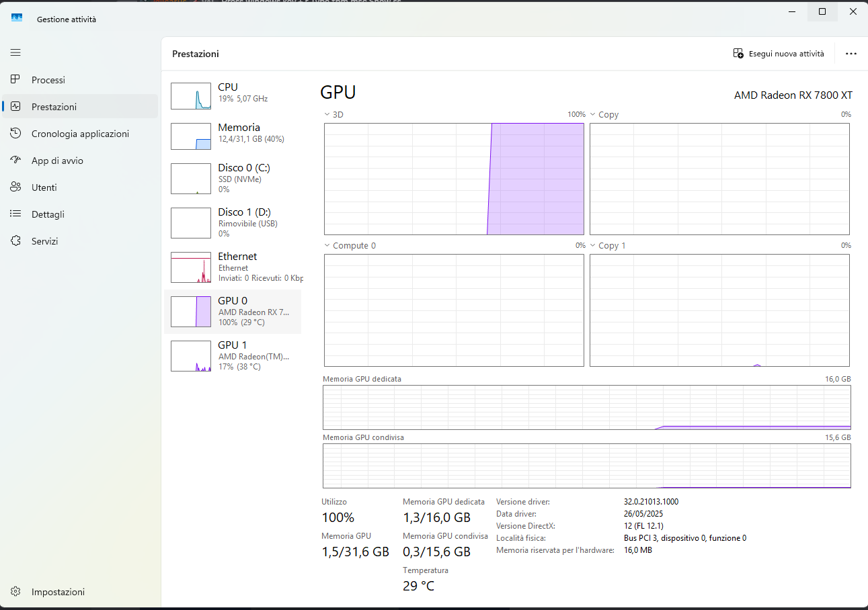Select Ethernet performance item

[x=233, y=267]
